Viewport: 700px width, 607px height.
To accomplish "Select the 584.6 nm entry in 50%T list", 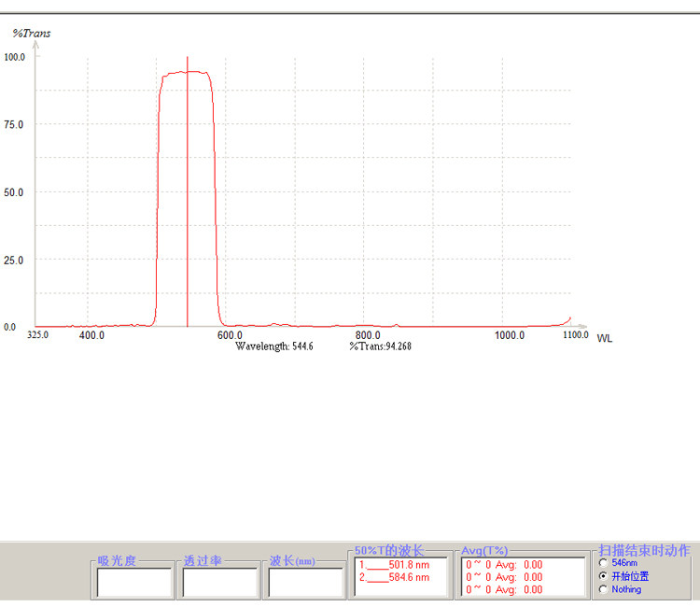I will 395,577.
